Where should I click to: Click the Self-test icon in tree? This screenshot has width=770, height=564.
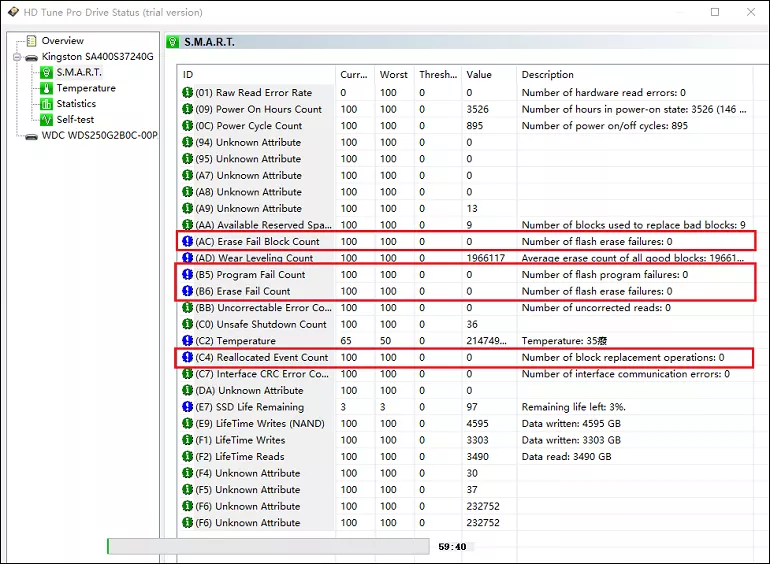[x=46, y=120]
